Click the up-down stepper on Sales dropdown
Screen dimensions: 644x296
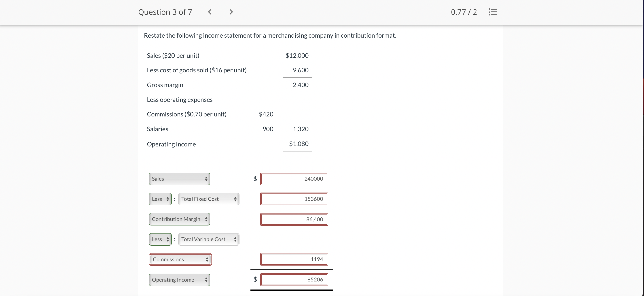[206, 178]
